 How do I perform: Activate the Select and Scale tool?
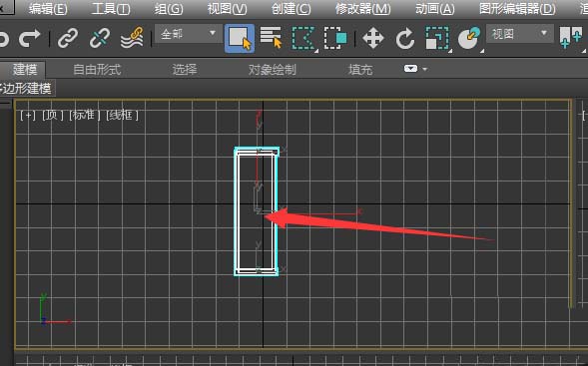click(437, 38)
